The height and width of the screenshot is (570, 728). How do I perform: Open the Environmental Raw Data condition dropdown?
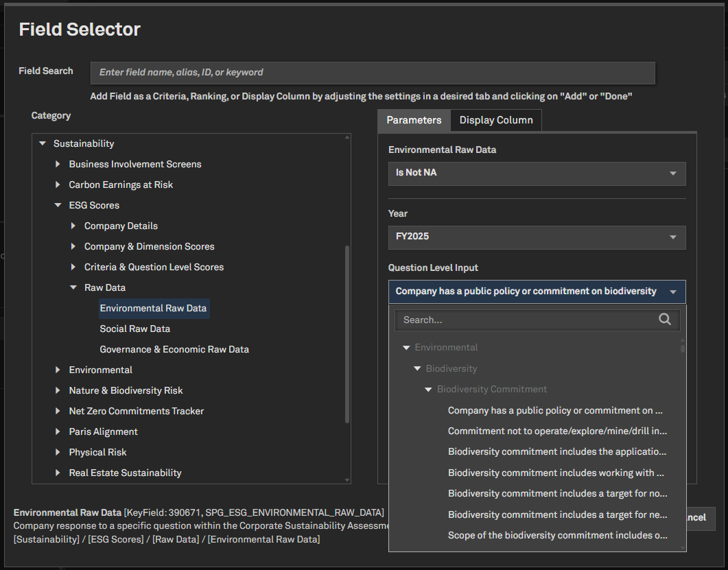[537, 173]
